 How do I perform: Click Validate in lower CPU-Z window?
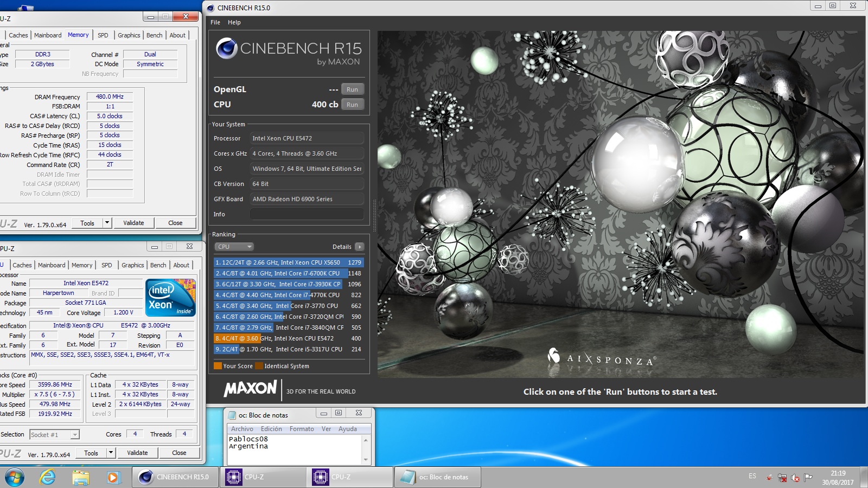pos(137,453)
